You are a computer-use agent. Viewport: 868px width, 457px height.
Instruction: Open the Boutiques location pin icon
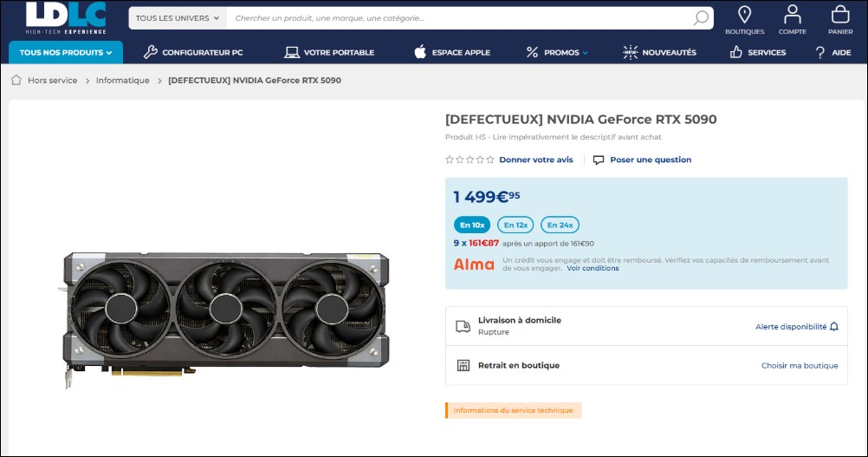[744, 15]
